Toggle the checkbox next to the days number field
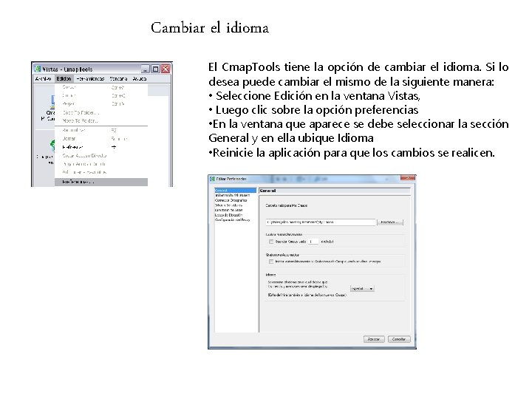This screenshot has width=532, height=399. 271,242
